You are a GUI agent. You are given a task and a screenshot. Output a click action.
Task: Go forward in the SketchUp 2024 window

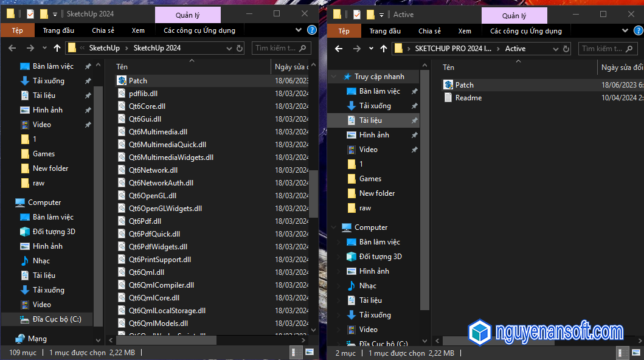30,48
